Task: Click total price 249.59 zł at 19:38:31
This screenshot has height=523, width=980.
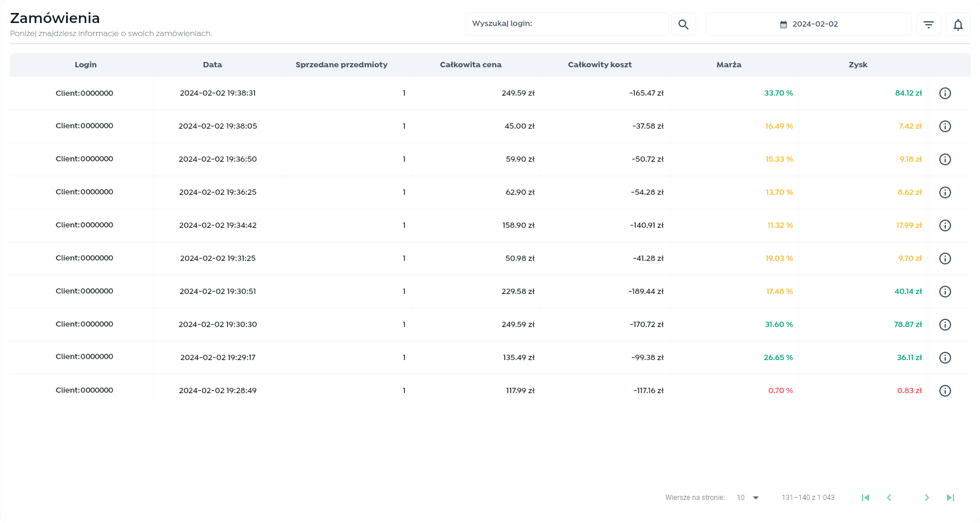Action: [518, 93]
